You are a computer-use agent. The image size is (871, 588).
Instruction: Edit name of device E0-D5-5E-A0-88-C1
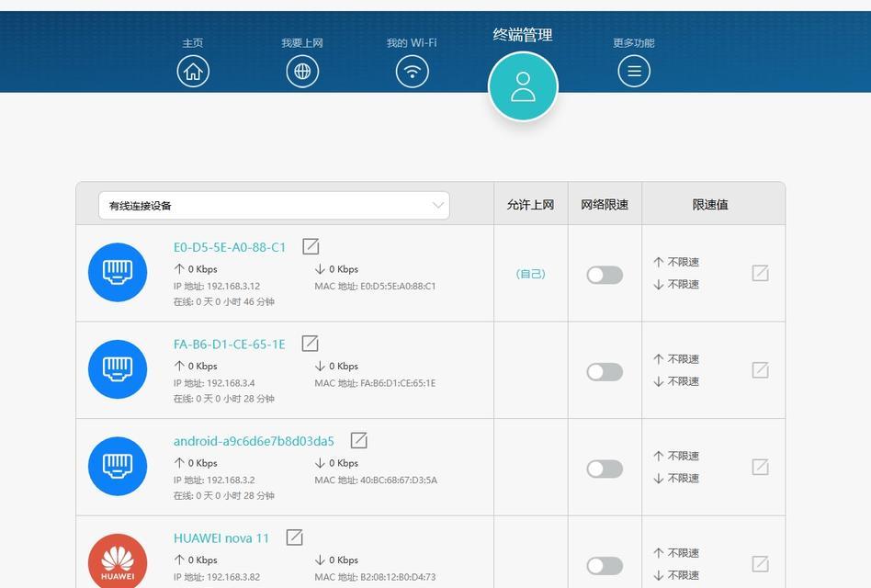(311, 246)
